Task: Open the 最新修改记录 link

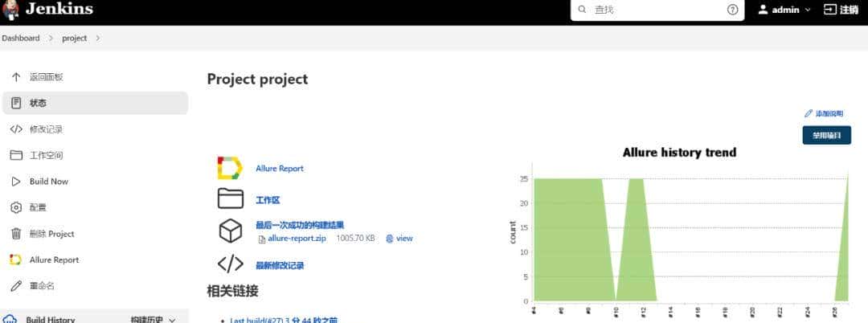Action: [x=280, y=265]
